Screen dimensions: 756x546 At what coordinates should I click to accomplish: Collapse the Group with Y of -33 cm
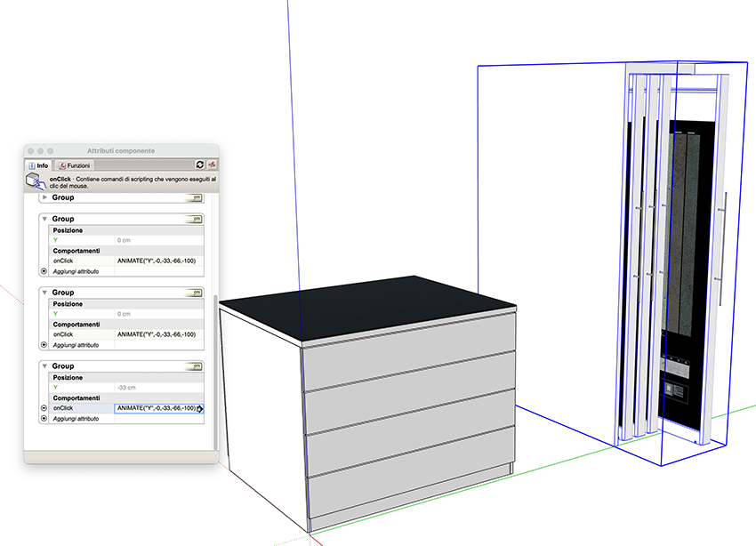(x=44, y=365)
